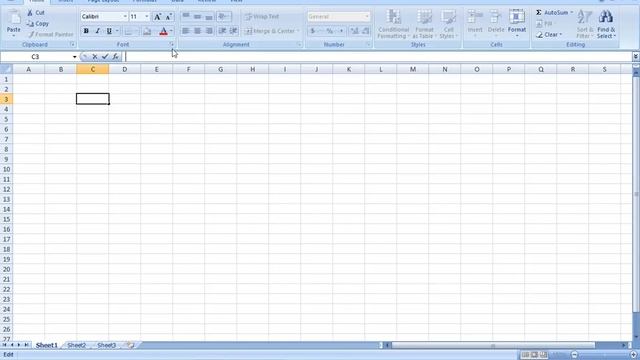
Task: Insert a new worksheet tab
Action: tap(131, 345)
